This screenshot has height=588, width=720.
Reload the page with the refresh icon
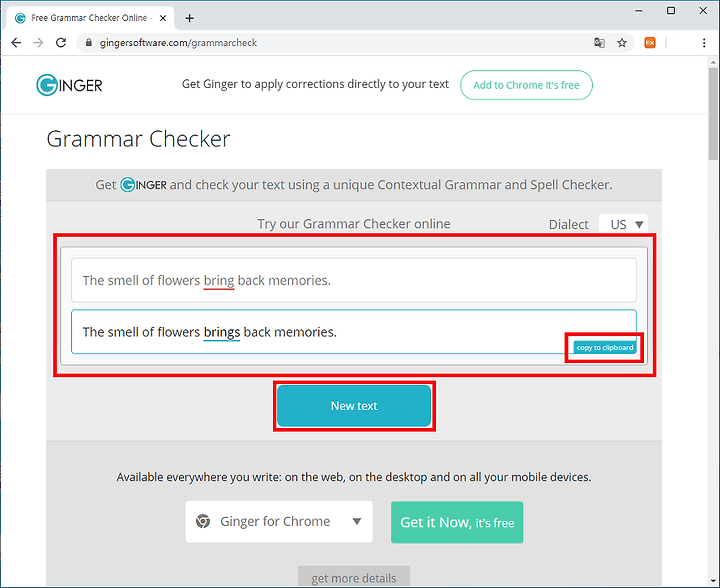click(x=61, y=43)
